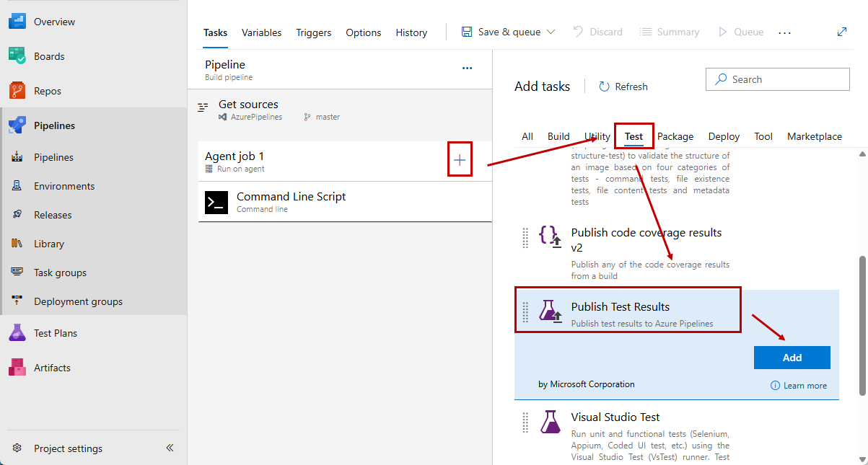Click the drag handle of Publish code coverage
The width and height of the screenshot is (868, 465).
525,238
